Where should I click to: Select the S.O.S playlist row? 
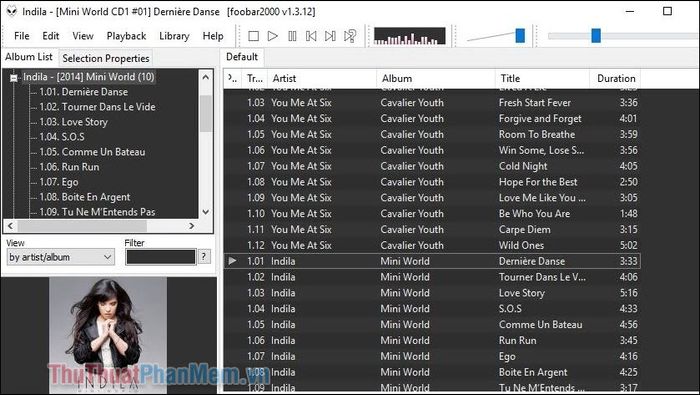coord(432,309)
